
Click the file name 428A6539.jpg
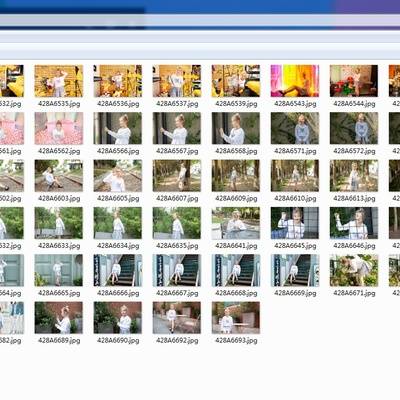tap(236, 104)
